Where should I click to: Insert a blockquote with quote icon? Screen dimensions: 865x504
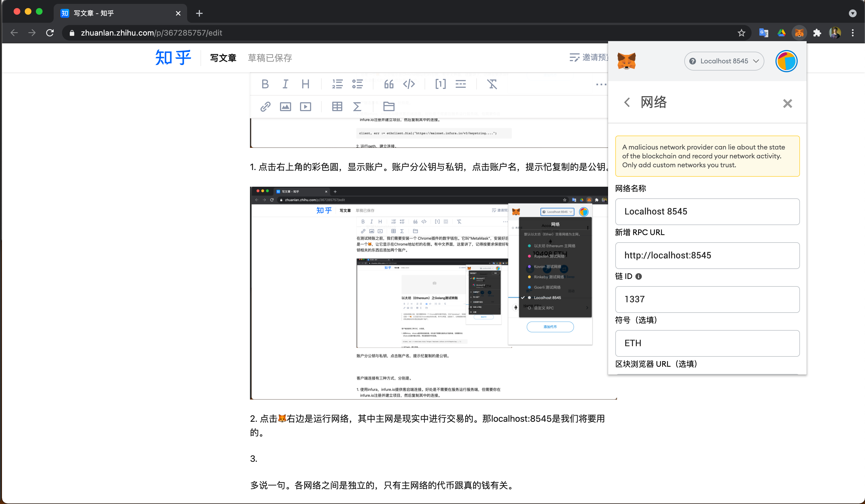[x=388, y=84]
